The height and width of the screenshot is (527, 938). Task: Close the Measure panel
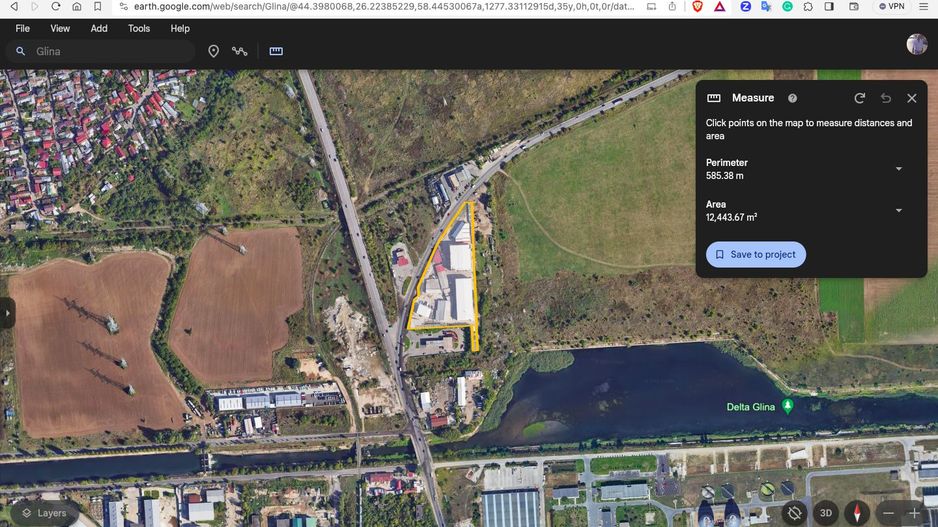(912, 98)
